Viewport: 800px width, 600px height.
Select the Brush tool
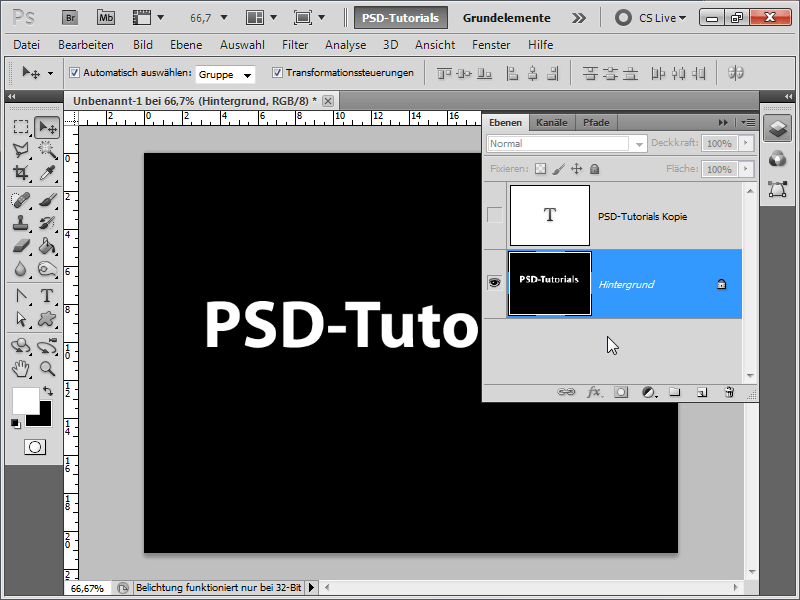point(47,199)
